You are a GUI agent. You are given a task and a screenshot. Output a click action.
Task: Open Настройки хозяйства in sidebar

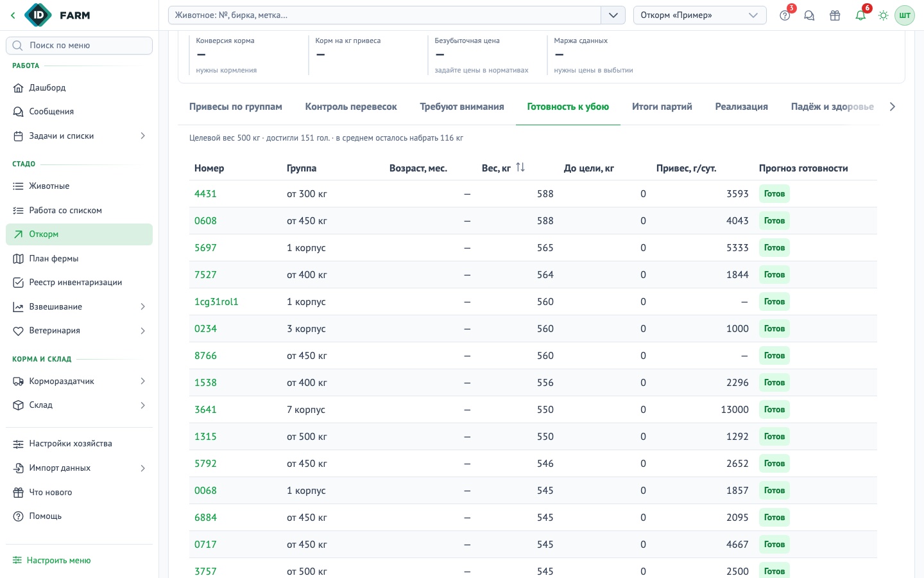[79, 444]
